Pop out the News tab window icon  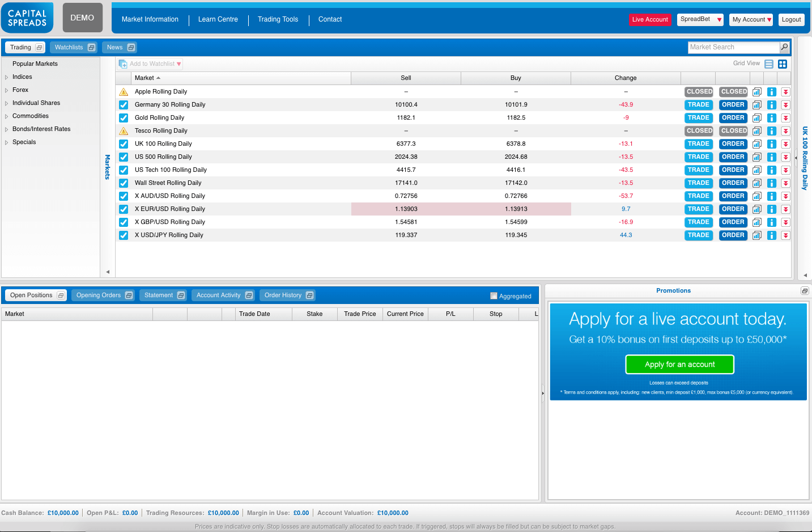(131, 48)
